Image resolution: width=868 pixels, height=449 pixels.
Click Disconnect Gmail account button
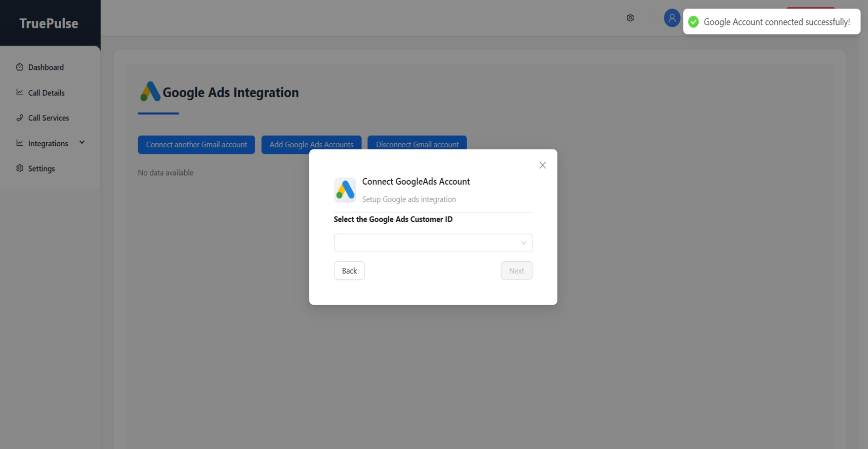click(417, 144)
